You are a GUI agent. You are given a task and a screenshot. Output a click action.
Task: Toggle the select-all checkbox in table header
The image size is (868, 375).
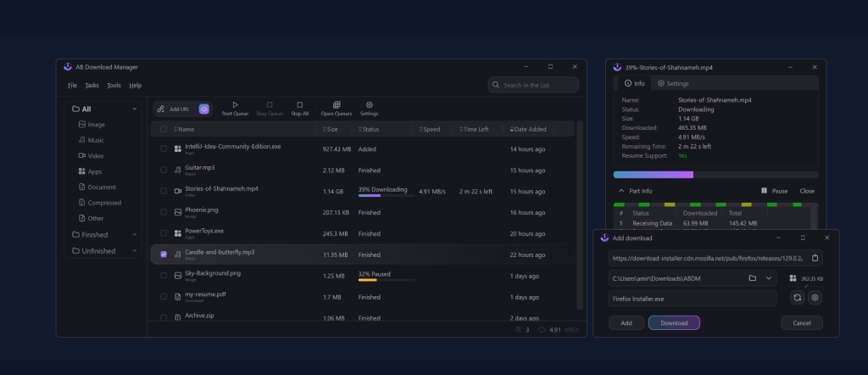[164, 129]
